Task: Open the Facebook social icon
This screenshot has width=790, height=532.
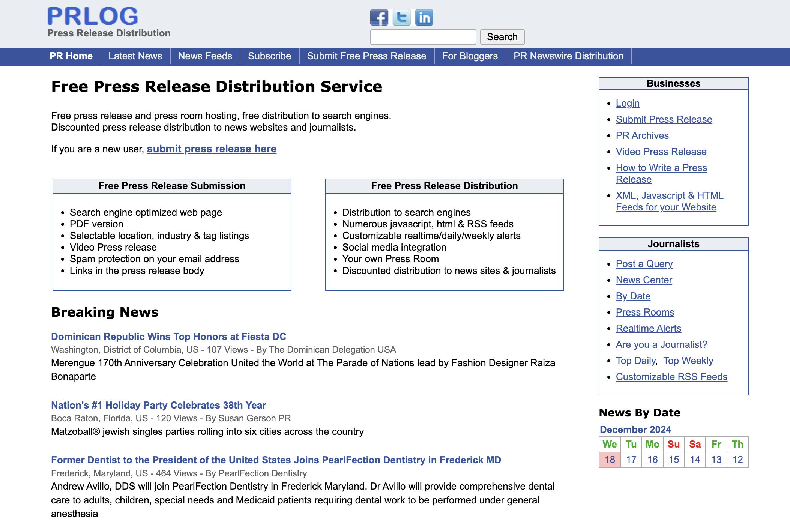Action: click(379, 17)
